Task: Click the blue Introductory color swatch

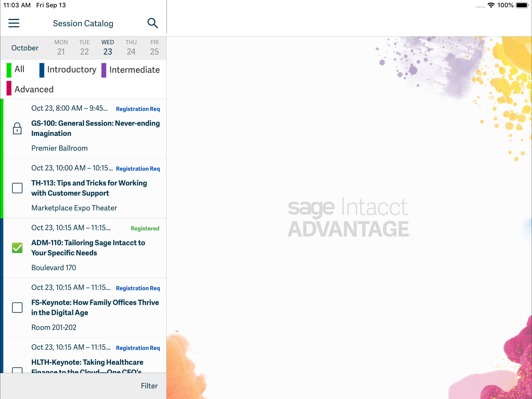Action: point(42,70)
